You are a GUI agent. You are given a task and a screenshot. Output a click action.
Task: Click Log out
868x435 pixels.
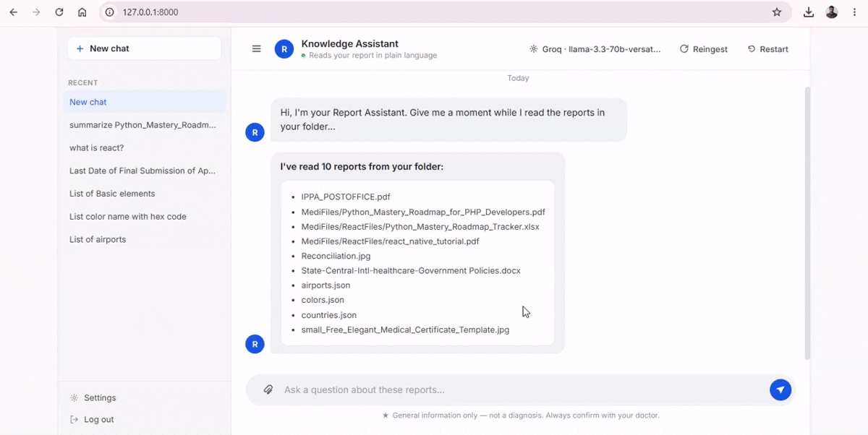(92, 419)
